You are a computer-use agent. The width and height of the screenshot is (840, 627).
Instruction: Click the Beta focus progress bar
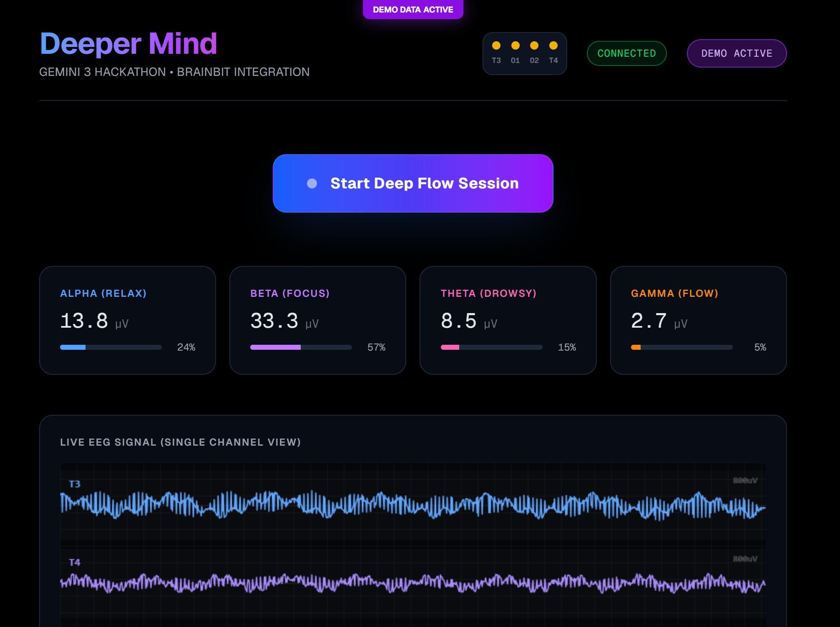(x=301, y=347)
